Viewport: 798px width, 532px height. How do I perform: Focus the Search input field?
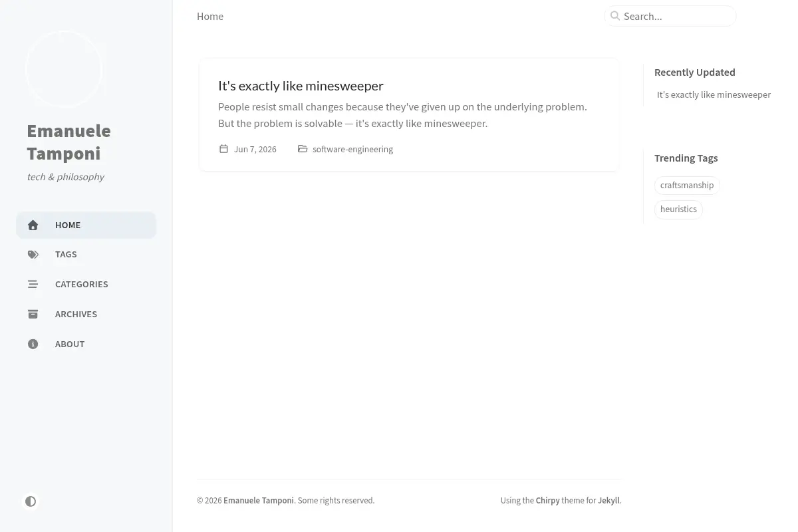tap(670, 16)
